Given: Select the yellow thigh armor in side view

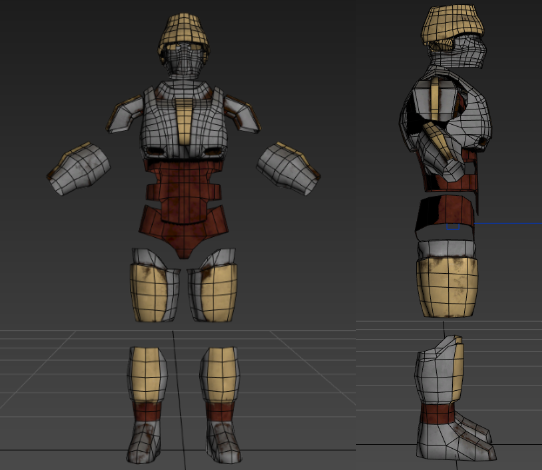Looking at the screenshot, I should (x=448, y=287).
